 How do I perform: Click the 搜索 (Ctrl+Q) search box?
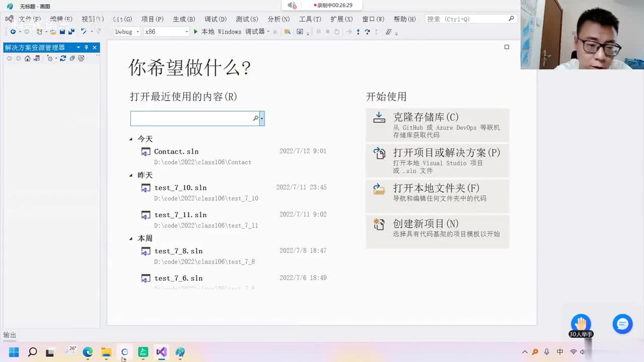tap(470, 19)
